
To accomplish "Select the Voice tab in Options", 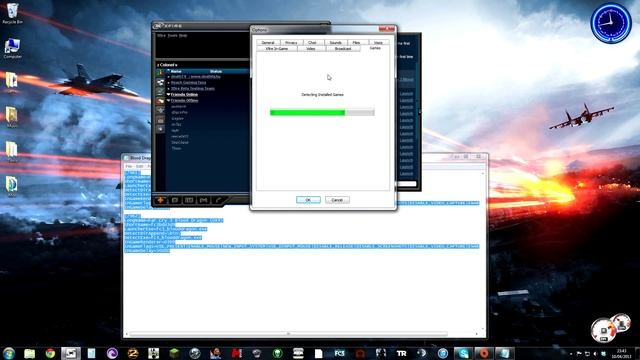I will tap(378, 42).
